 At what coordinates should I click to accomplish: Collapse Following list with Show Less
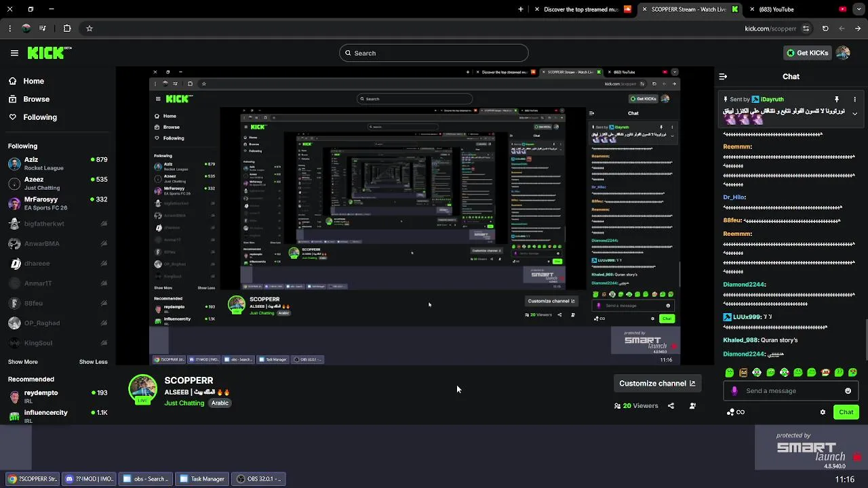click(94, 362)
